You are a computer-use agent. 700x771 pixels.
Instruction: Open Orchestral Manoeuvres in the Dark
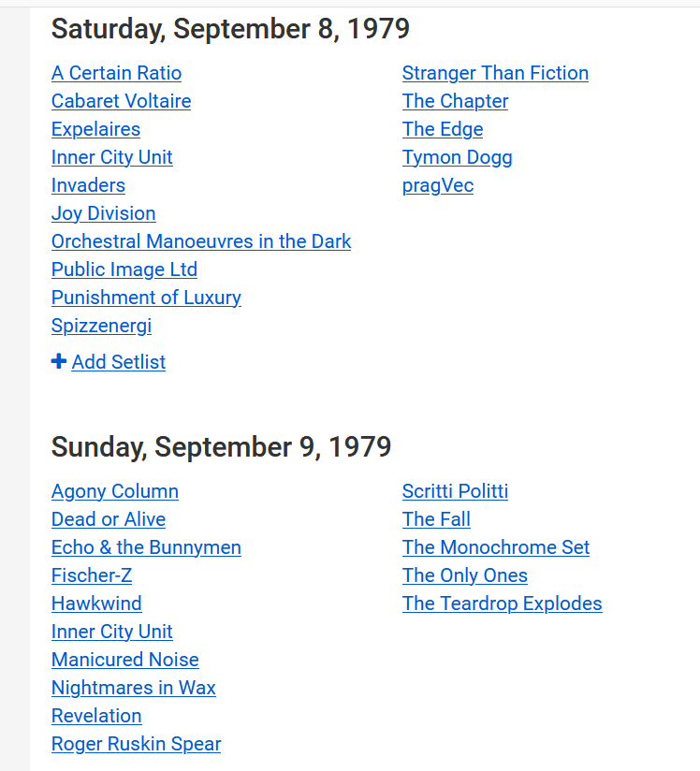[201, 241]
